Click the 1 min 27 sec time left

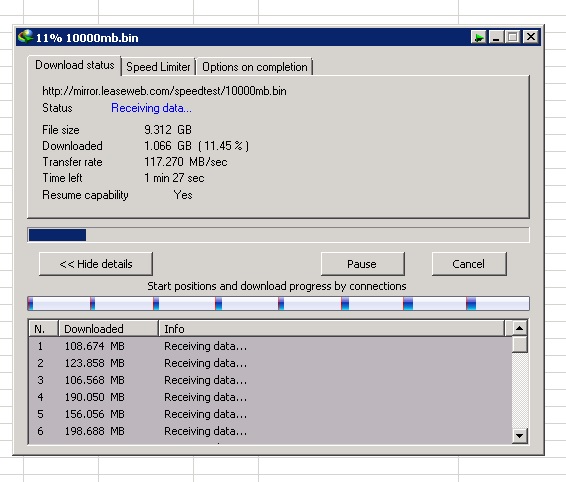click(x=174, y=178)
